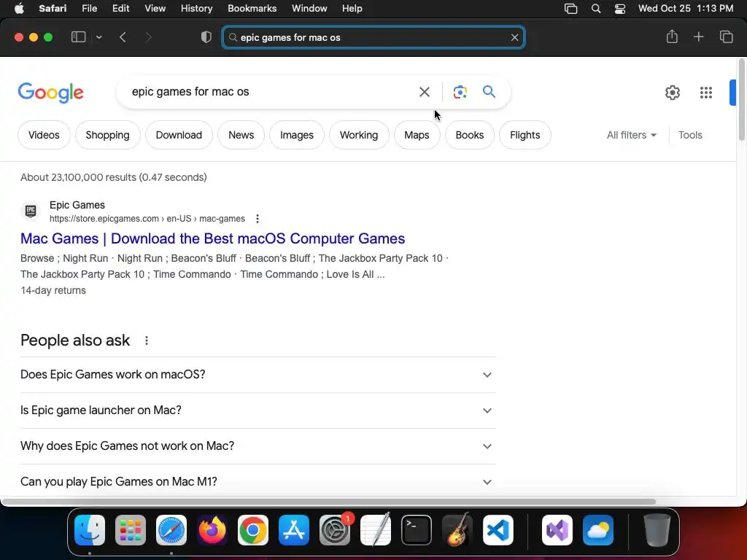747x560 pixels.
Task: Open search Tools
Action: [x=690, y=135]
